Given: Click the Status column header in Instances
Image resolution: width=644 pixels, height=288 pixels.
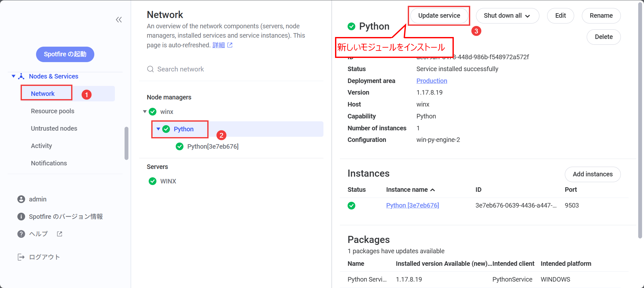Looking at the screenshot, I should pos(357,190).
